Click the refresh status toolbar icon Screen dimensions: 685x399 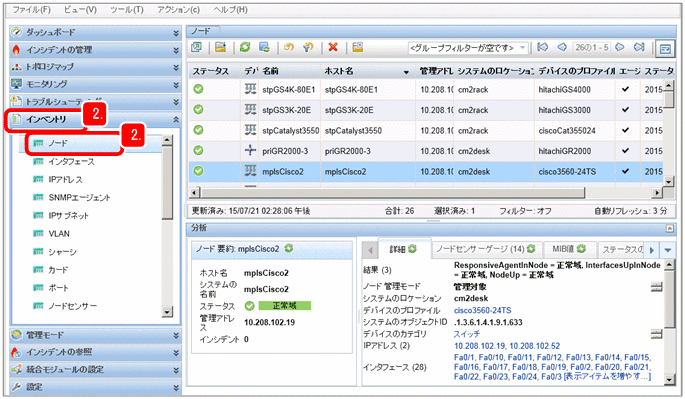click(x=264, y=47)
